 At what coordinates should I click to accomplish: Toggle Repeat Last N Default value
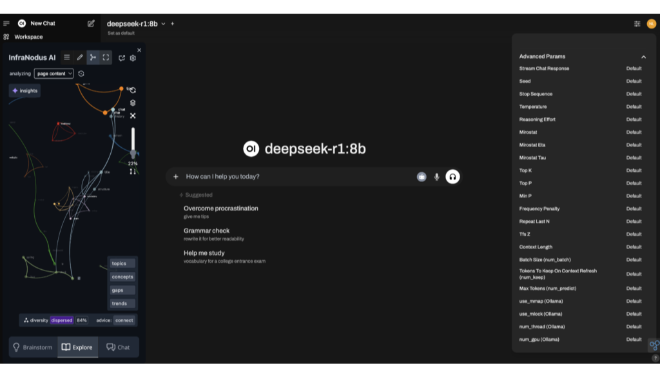633,221
